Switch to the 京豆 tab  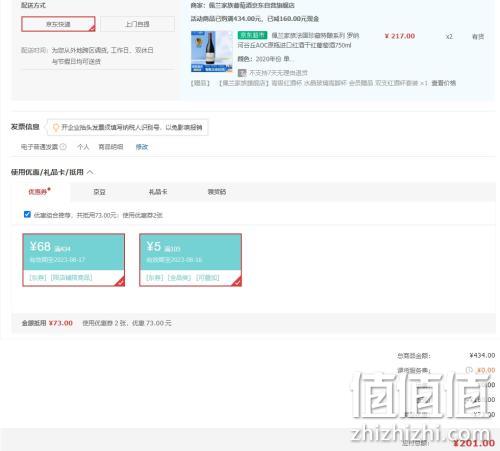tap(99, 192)
